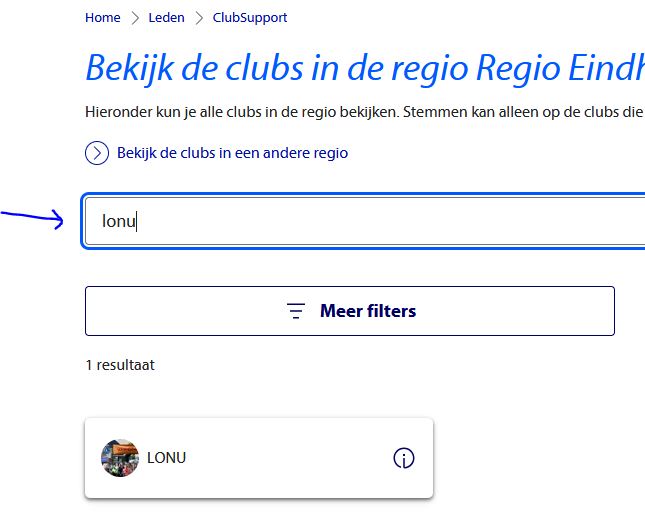Go to the Home breadcrumb
645x526 pixels.
(102, 18)
